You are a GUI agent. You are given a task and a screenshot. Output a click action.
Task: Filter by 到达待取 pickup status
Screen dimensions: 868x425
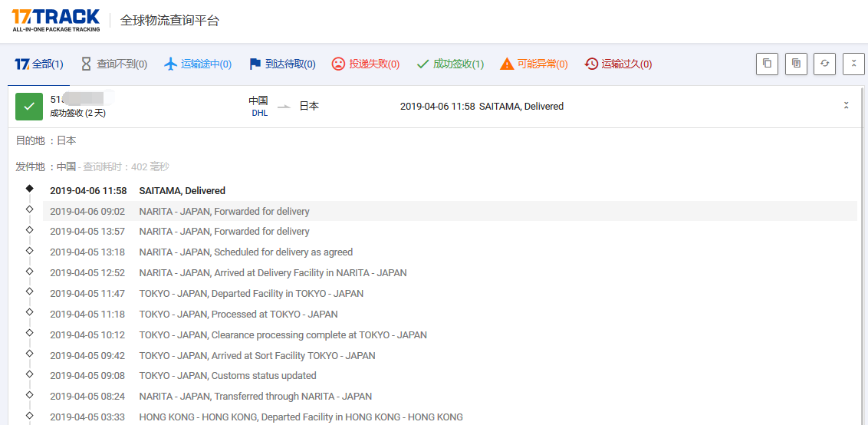coord(282,64)
